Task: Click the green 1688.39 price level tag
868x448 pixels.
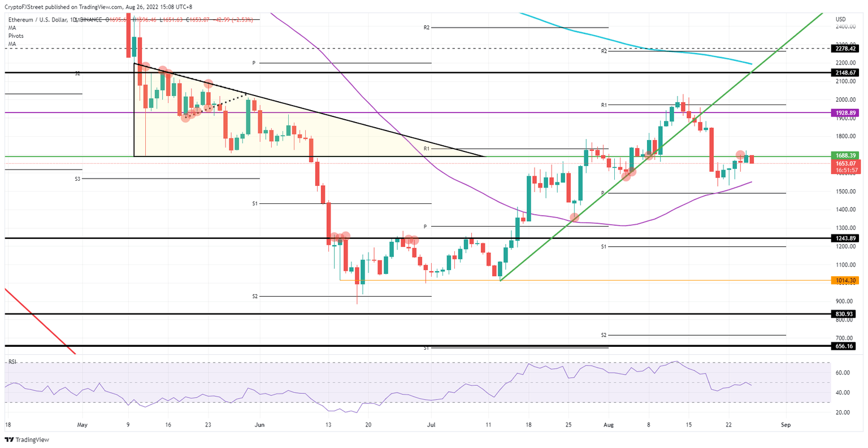Action: (845, 155)
